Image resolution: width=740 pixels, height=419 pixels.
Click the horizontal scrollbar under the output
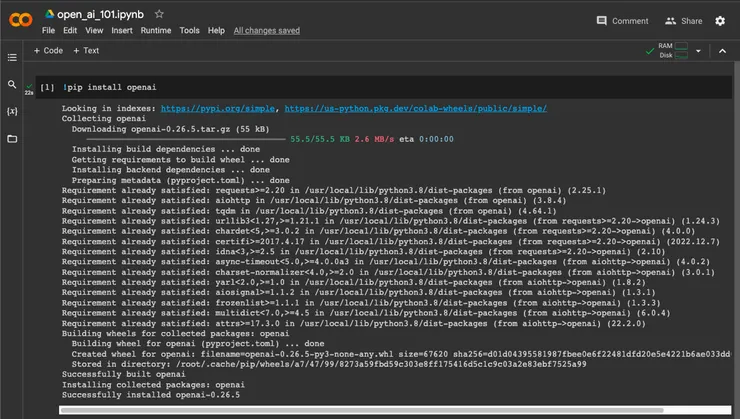tap(362, 410)
